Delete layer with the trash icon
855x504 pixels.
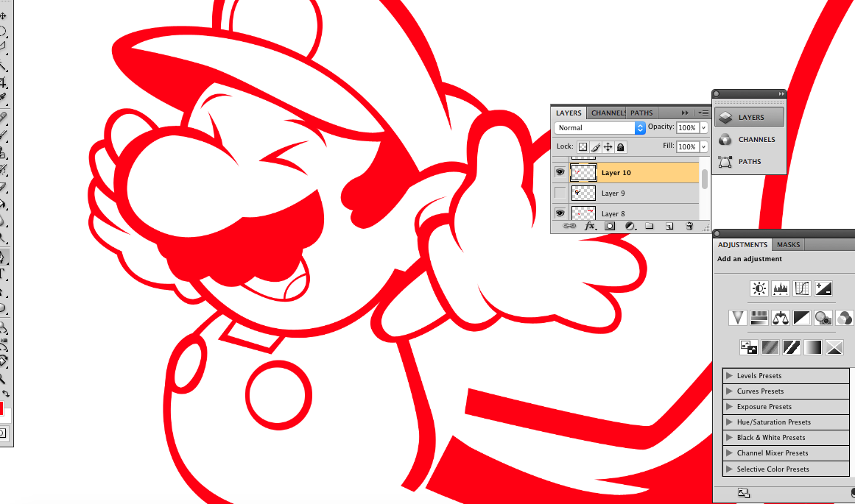(x=689, y=226)
